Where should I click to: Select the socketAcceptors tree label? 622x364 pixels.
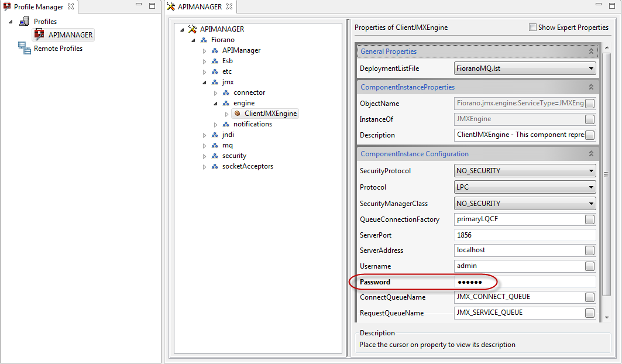click(x=248, y=166)
